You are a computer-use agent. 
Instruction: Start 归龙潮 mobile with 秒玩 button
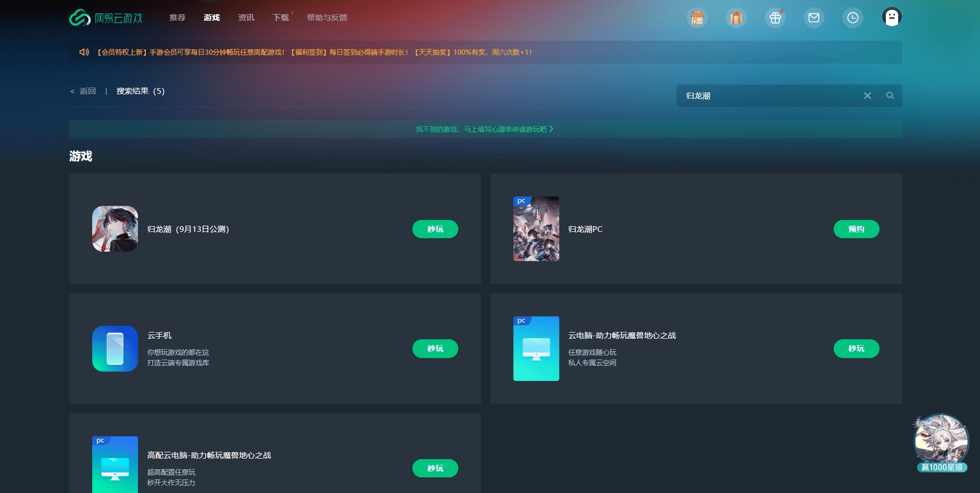[x=435, y=229]
